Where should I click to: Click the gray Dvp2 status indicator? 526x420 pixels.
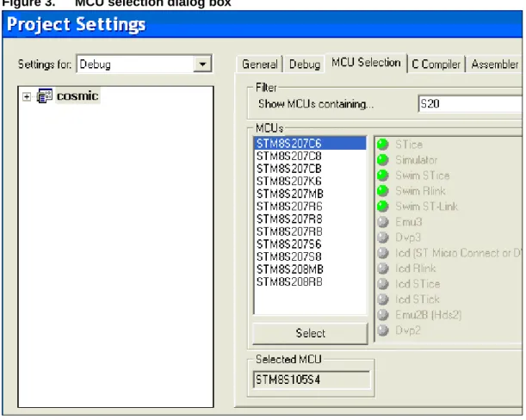[x=383, y=330]
